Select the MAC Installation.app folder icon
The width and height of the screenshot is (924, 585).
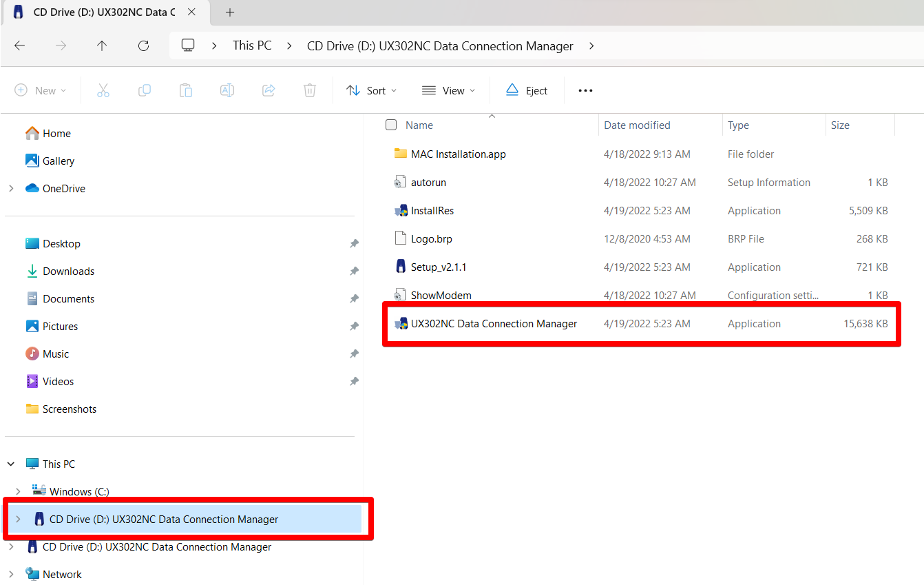click(x=401, y=154)
